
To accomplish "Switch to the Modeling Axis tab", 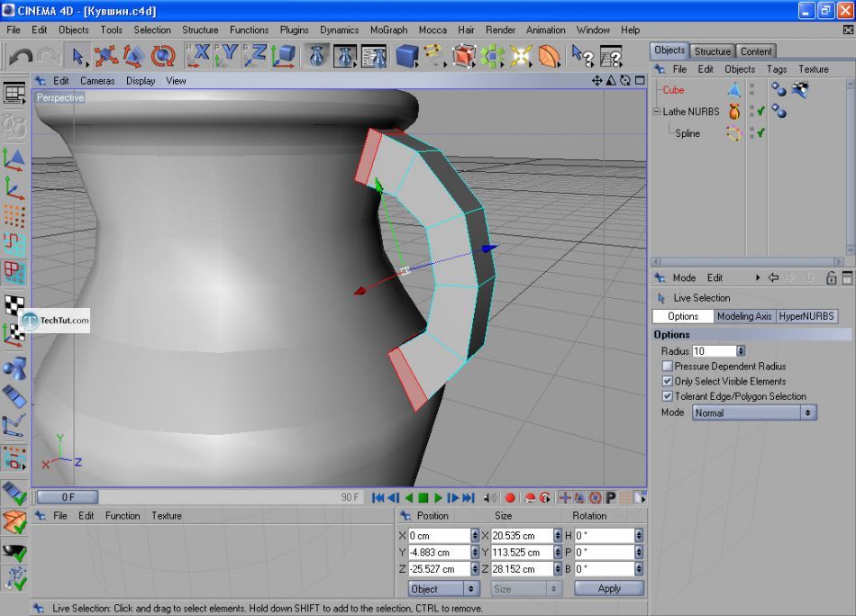I will [x=744, y=316].
